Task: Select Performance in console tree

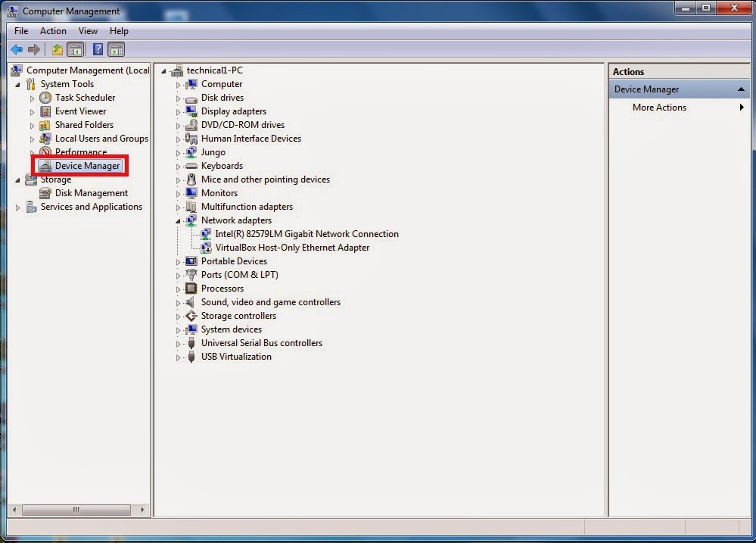Action: pyautogui.click(x=80, y=152)
